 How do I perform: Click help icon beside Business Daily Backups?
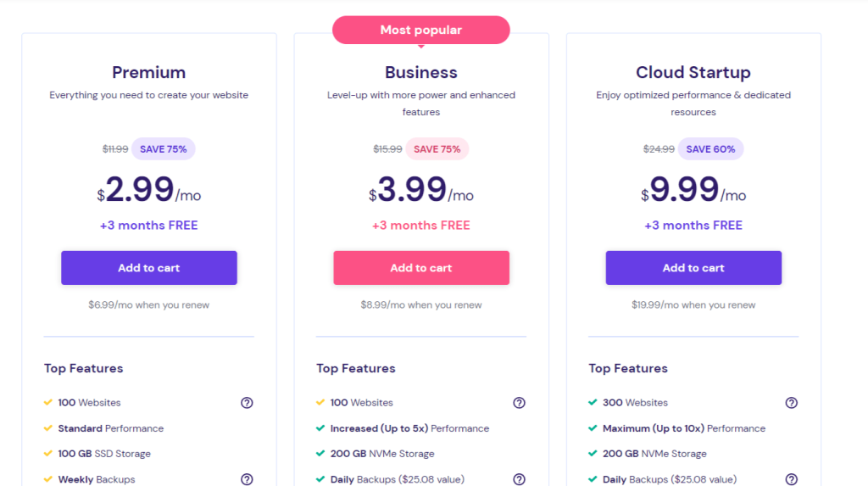(x=519, y=479)
